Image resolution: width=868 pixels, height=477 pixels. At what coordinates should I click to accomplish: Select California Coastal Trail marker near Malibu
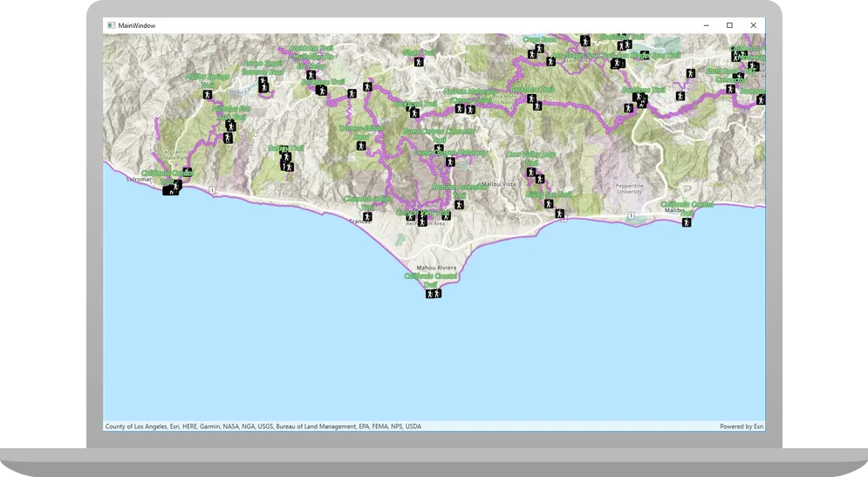pyautogui.click(x=687, y=222)
